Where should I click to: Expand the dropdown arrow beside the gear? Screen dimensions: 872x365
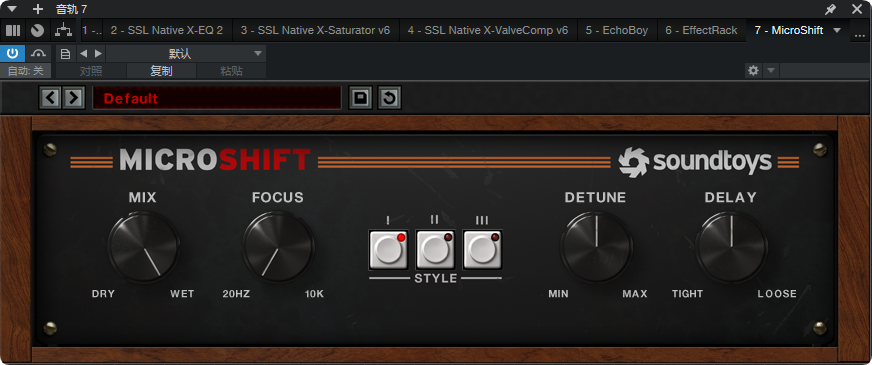point(771,70)
